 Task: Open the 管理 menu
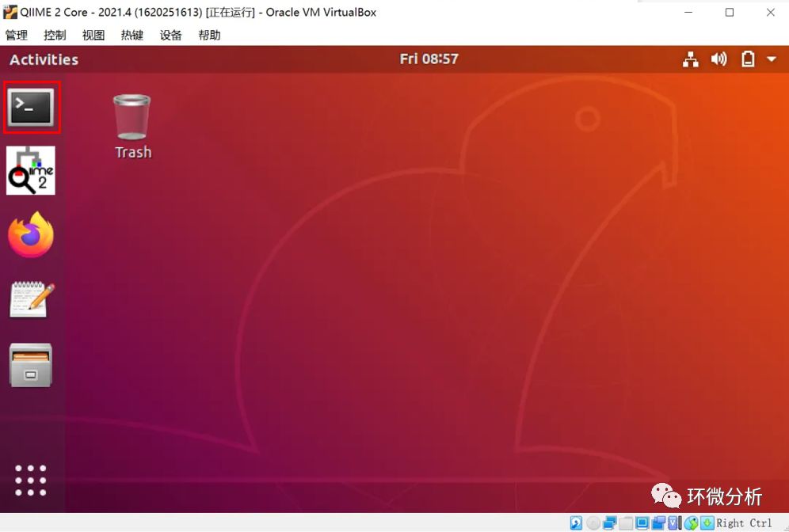16,35
